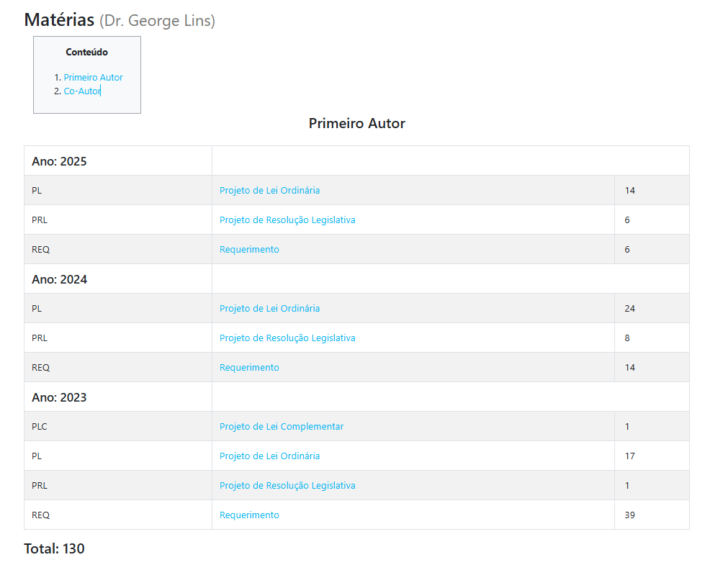
Task: Open Projeto de Lei Ordinária for 2024
Action: coord(269,309)
